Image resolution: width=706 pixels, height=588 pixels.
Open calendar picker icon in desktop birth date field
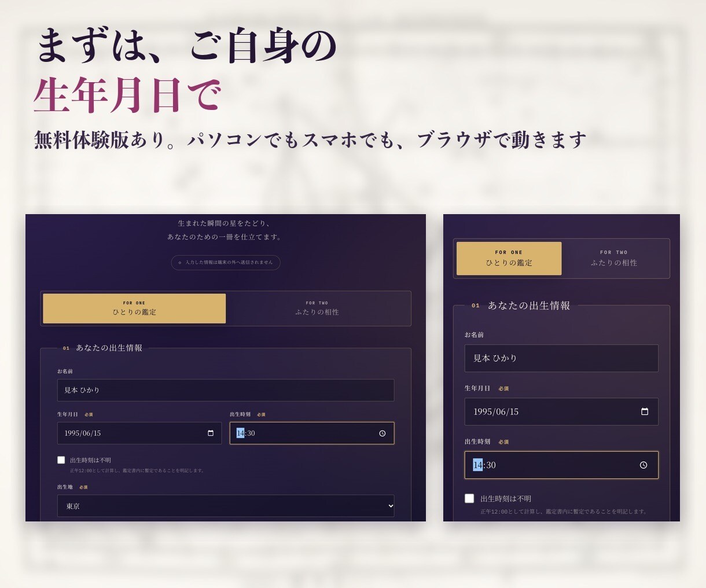click(x=211, y=433)
